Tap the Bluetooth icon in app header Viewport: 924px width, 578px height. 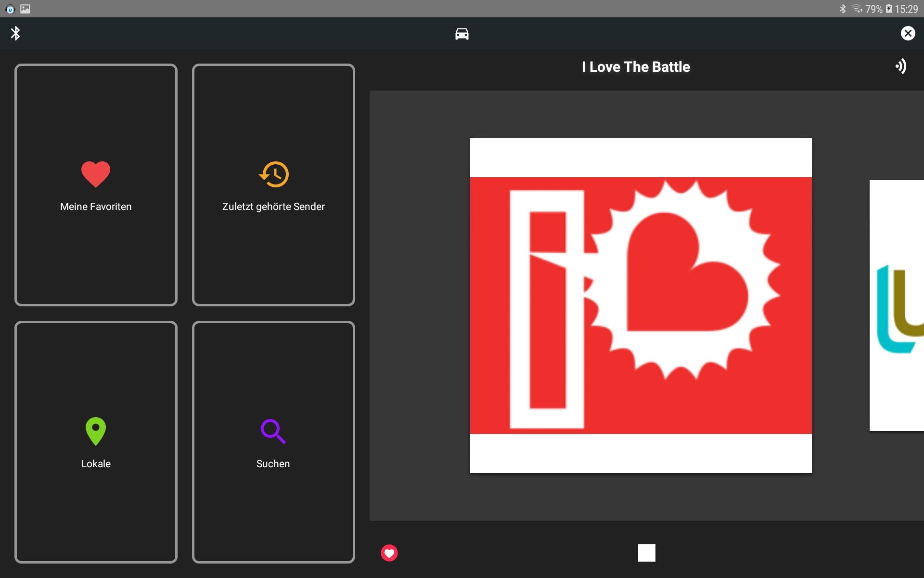coord(15,33)
